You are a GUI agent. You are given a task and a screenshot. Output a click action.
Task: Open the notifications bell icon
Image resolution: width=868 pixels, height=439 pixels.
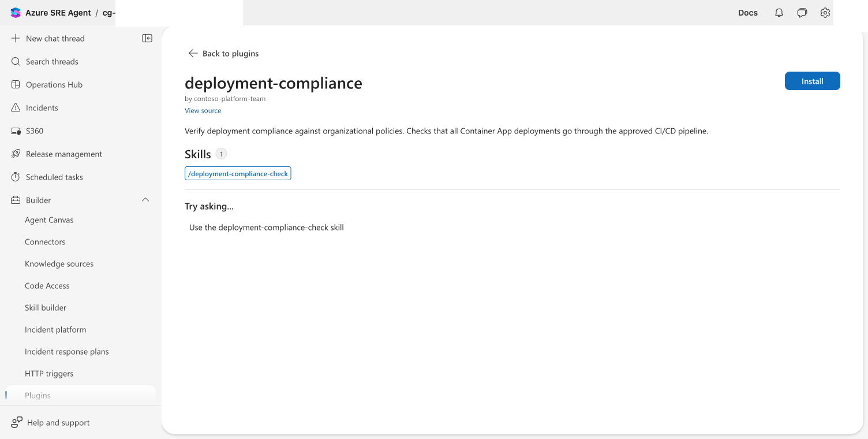click(779, 13)
